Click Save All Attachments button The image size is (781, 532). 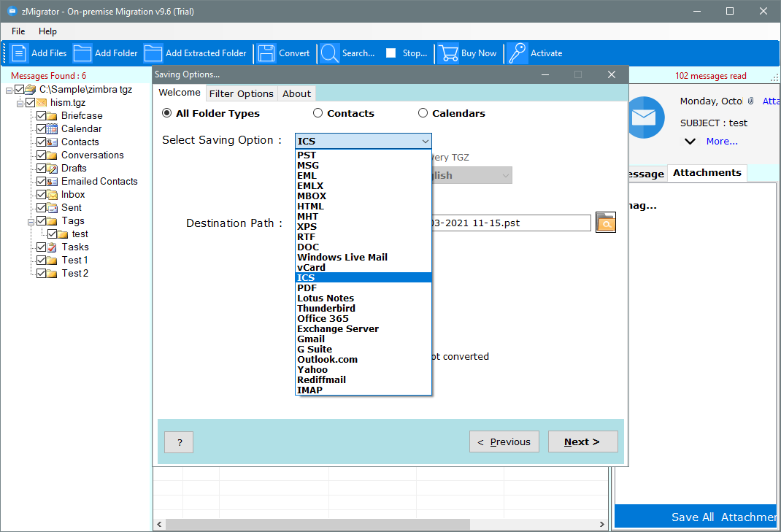[696, 517]
